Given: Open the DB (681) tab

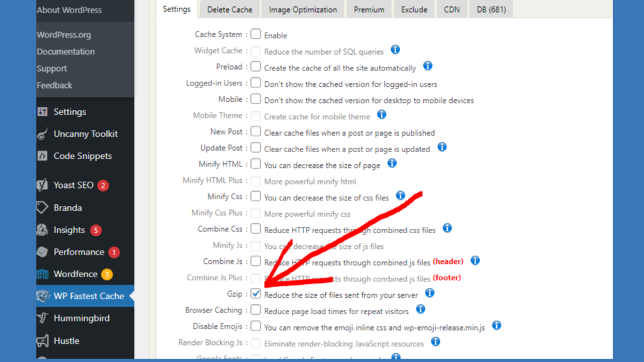Looking at the screenshot, I should coord(491,9).
